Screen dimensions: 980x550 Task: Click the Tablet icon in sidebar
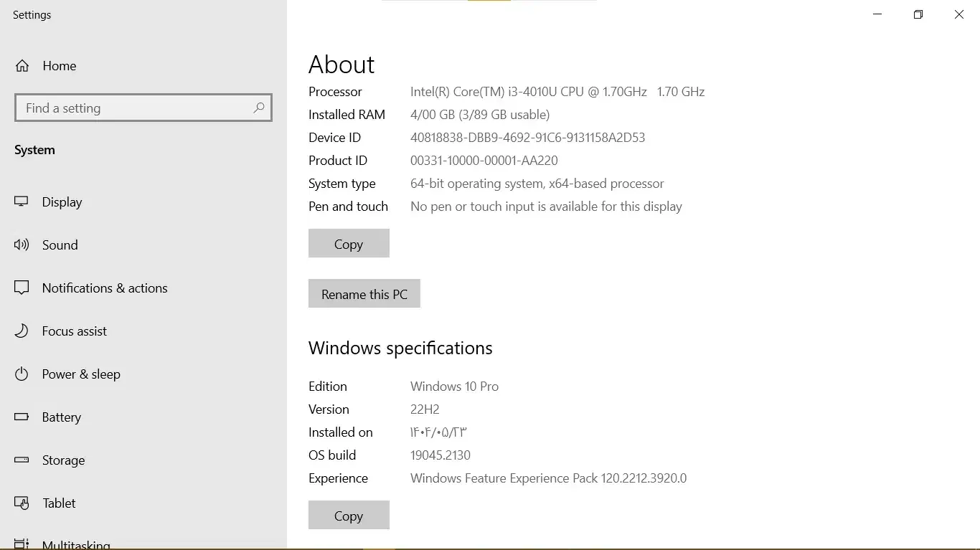[22, 503]
